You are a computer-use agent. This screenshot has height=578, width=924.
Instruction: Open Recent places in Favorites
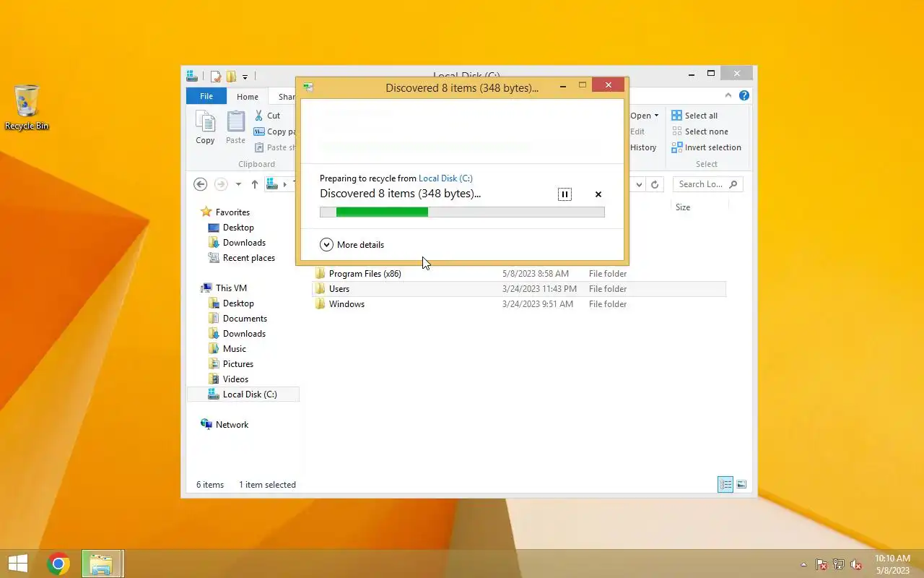click(248, 258)
